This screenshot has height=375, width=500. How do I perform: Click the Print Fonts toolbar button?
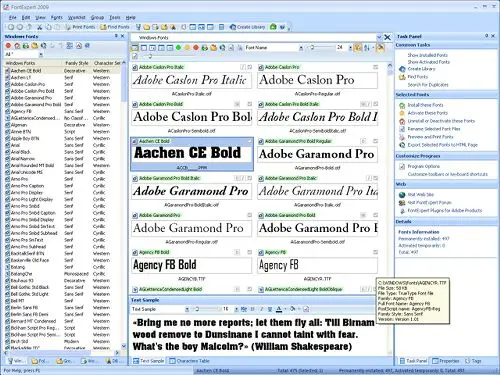point(80,27)
